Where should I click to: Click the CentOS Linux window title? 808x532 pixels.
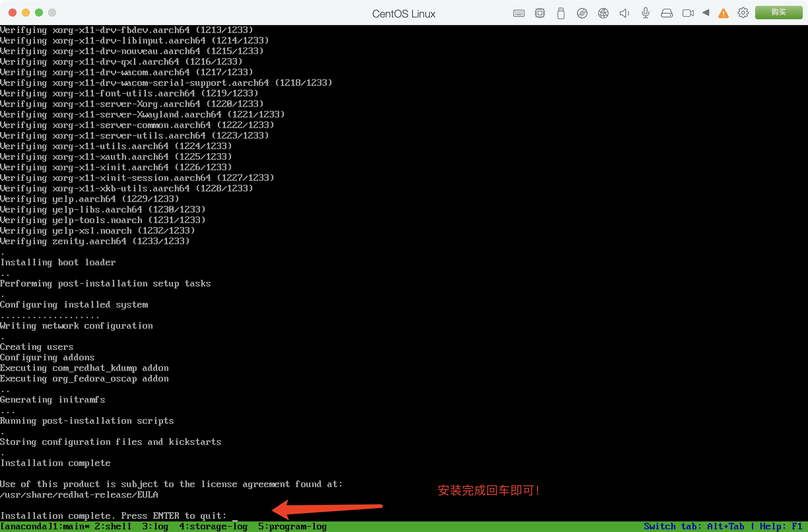[404, 14]
